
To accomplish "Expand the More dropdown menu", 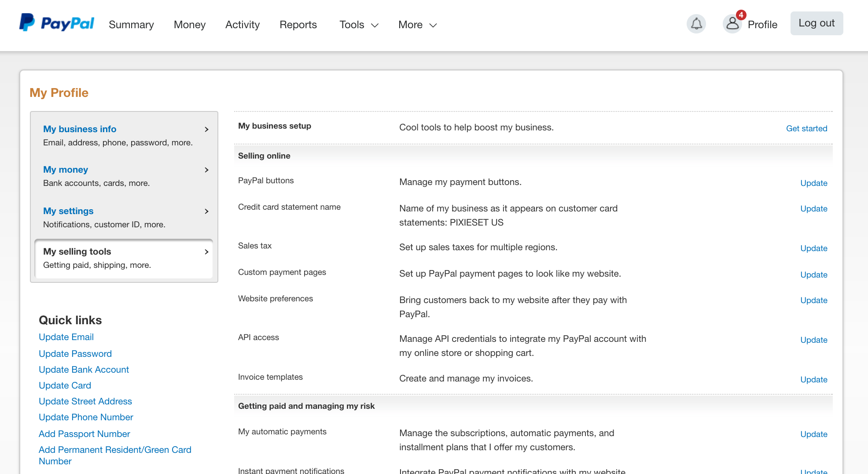I will click(417, 25).
